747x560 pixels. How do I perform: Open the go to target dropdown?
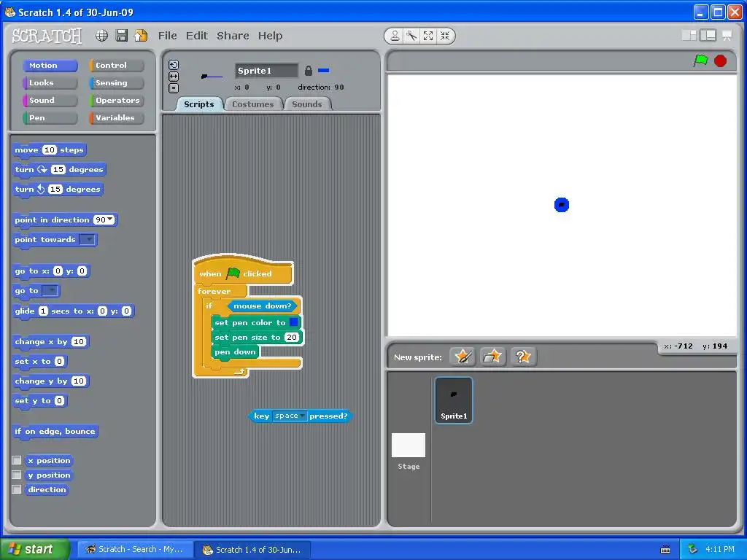pyautogui.click(x=50, y=290)
